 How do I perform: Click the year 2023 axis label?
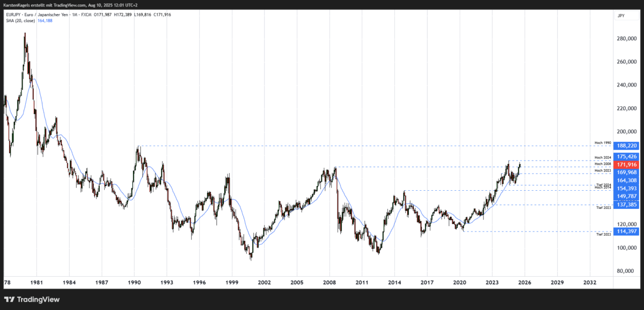(x=491, y=282)
